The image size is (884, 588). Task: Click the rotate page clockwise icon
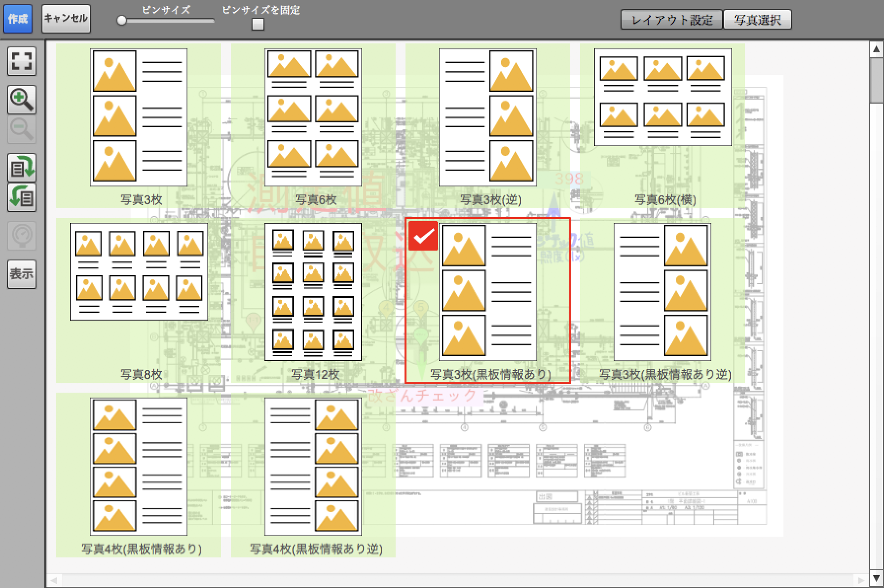(21, 168)
